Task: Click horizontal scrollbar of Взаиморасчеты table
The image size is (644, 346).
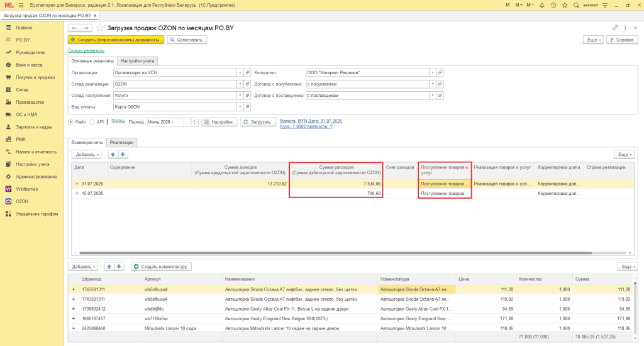Action: pos(336,253)
